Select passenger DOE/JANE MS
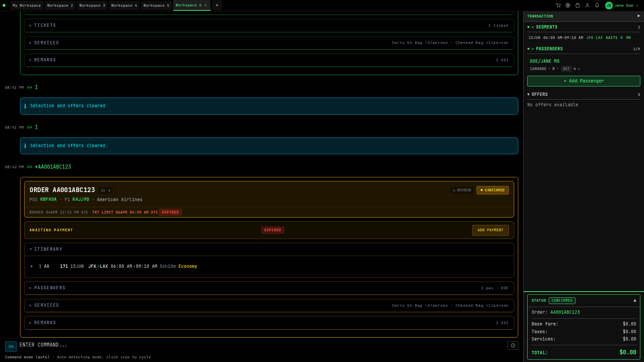This screenshot has height=362, width=644. pyautogui.click(x=544, y=61)
